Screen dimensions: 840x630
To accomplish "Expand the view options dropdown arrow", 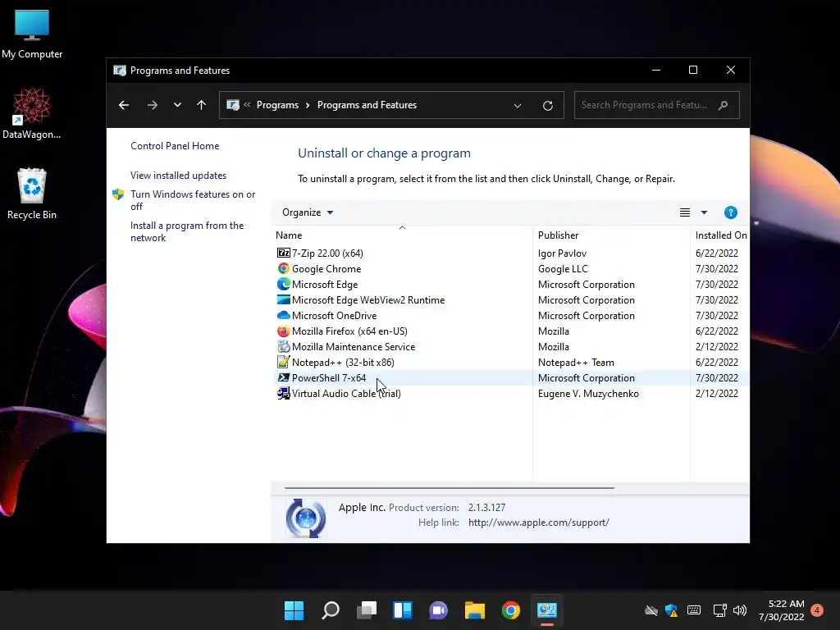I will (x=704, y=212).
